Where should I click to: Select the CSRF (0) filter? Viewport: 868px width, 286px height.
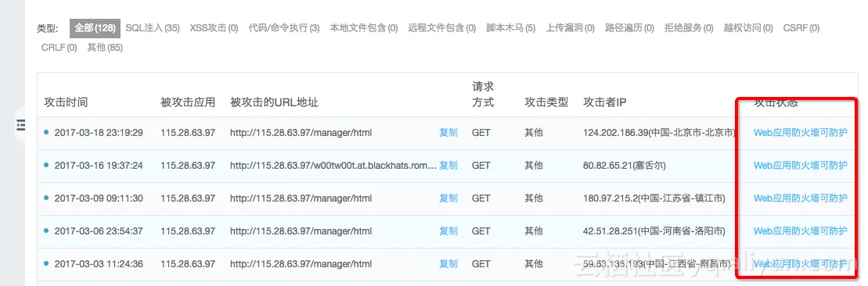point(801,27)
